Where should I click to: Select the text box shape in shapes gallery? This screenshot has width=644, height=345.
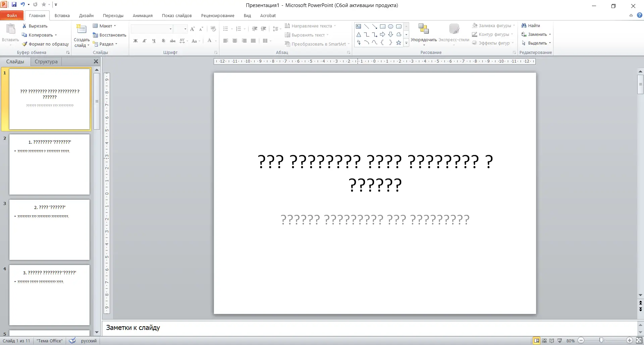[x=359, y=26]
